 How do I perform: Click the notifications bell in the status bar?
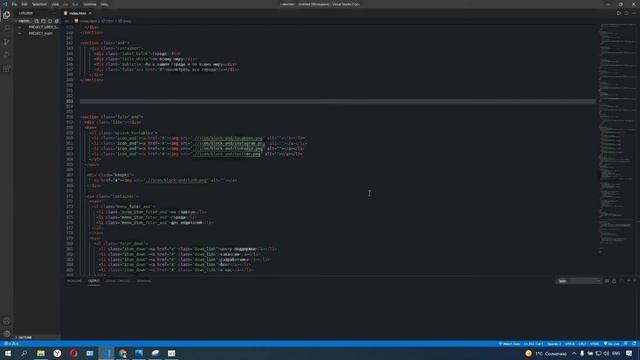point(634,344)
